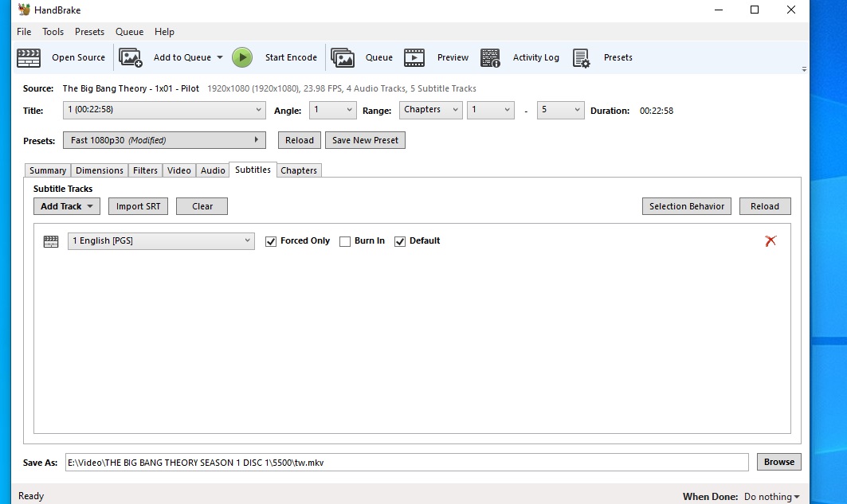Click the Open Source label

coord(78,58)
